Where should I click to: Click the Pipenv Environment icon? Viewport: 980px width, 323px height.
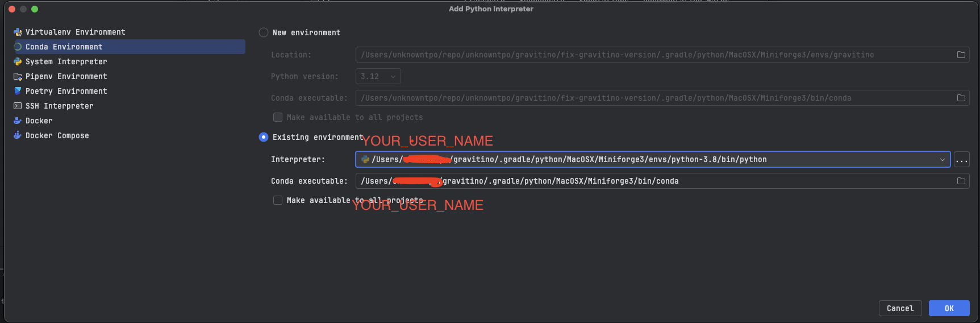(18, 76)
